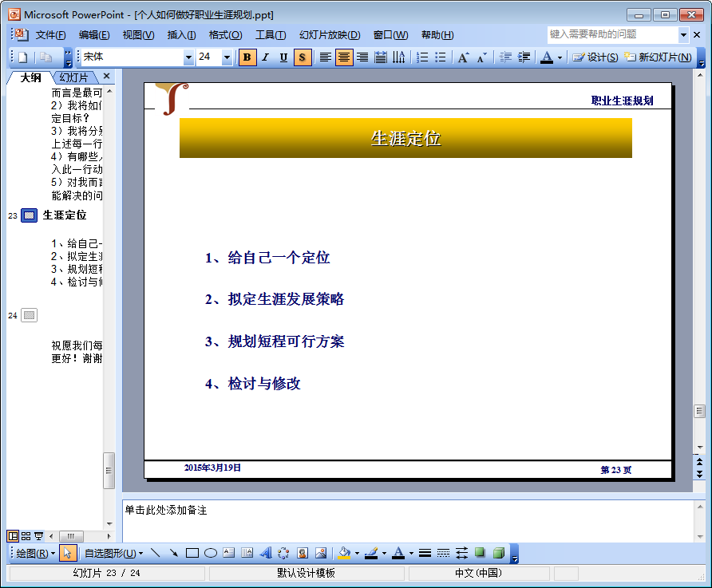Click Decrease Indent icon

point(505,57)
